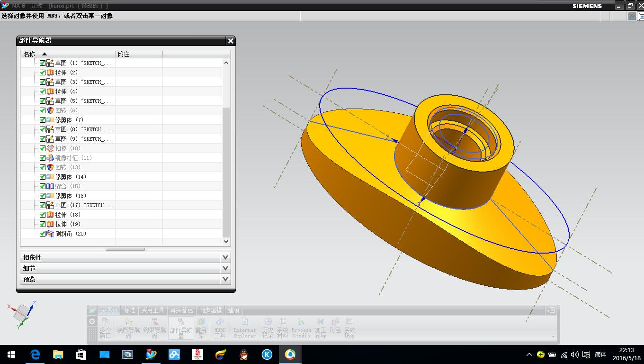The width and height of the screenshot is (644, 364).
Task: Switch to the 真实着色 tab
Action: (181, 310)
